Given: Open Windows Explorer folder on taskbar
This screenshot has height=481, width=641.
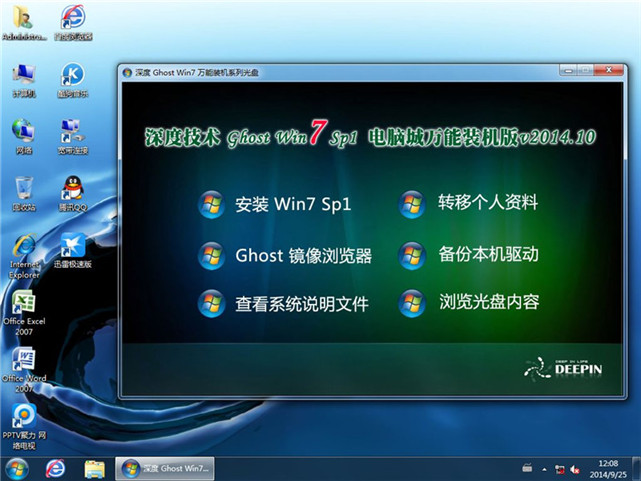Looking at the screenshot, I should pos(94,469).
